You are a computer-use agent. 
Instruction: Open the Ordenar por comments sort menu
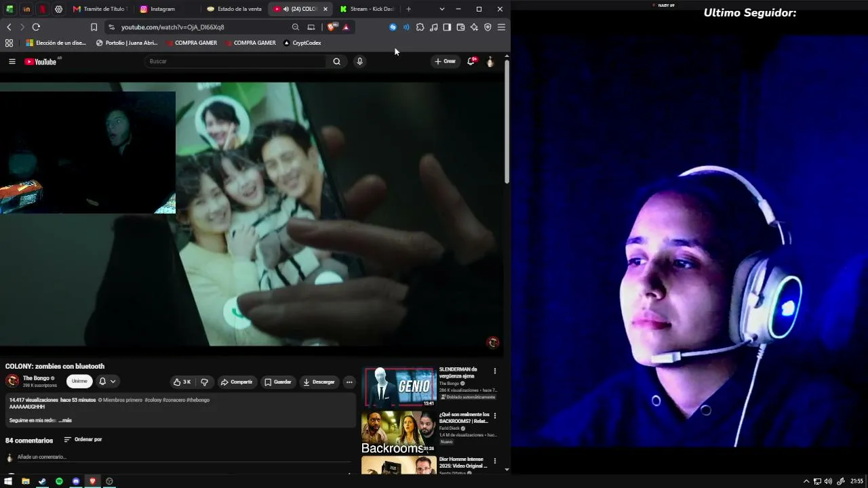click(83, 440)
